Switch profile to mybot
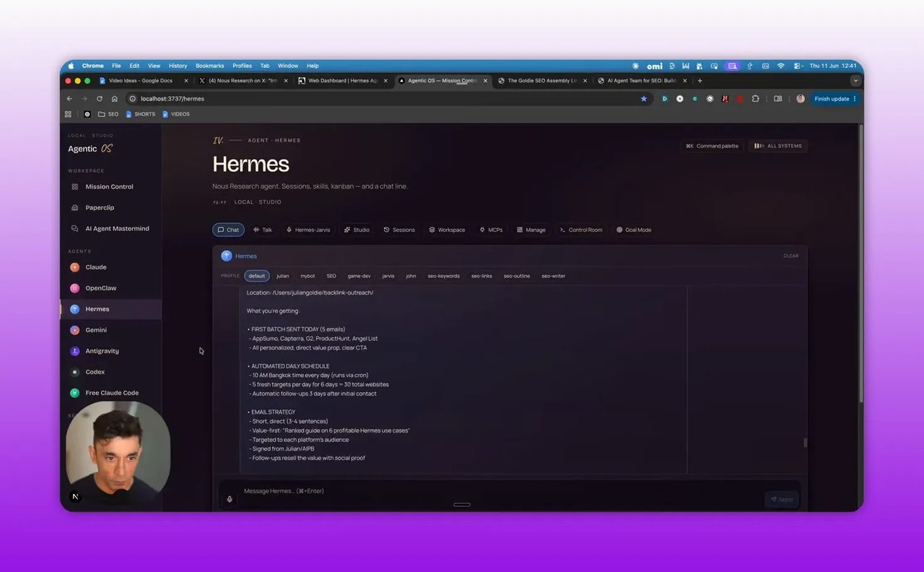This screenshot has height=572, width=924. 308,276
